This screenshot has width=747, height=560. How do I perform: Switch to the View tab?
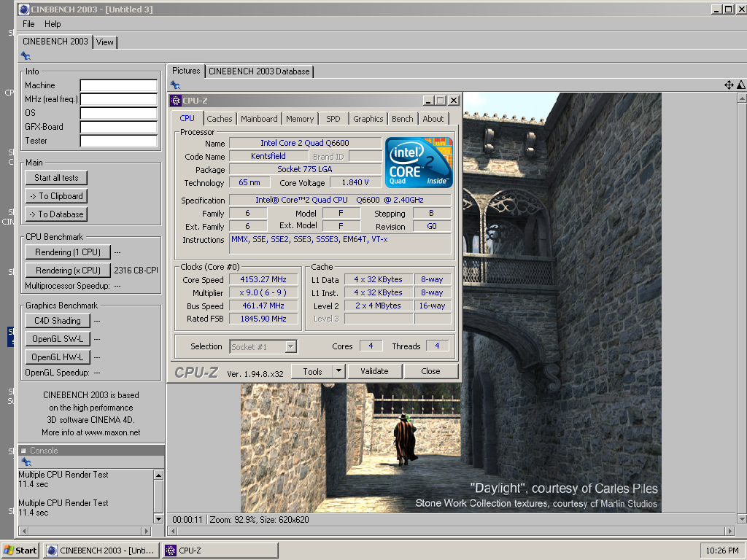(x=105, y=42)
